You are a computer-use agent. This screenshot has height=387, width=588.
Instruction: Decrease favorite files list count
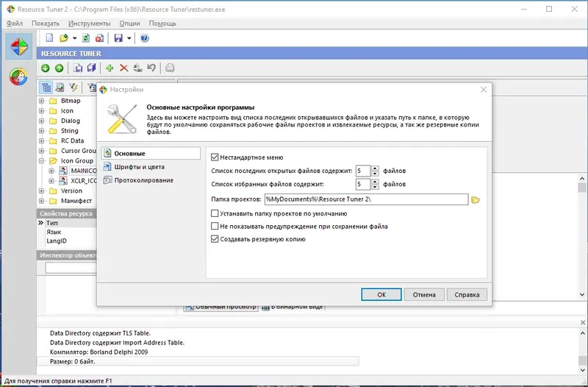(375, 188)
